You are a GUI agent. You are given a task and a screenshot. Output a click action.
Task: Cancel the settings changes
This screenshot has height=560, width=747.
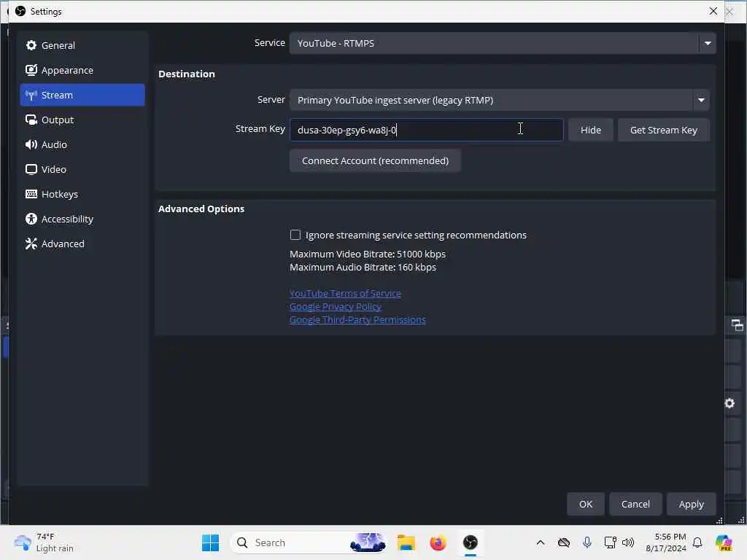point(635,504)
